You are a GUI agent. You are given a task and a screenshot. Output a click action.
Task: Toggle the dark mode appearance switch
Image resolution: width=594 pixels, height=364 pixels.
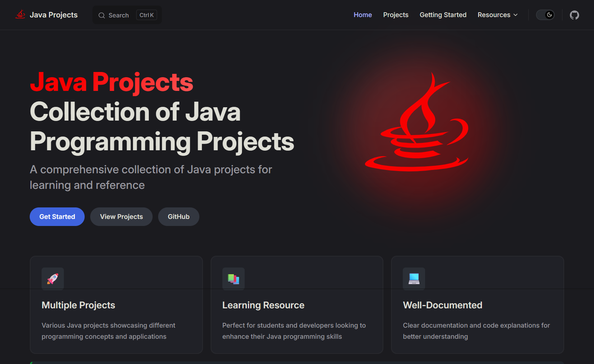pos(545,15)
